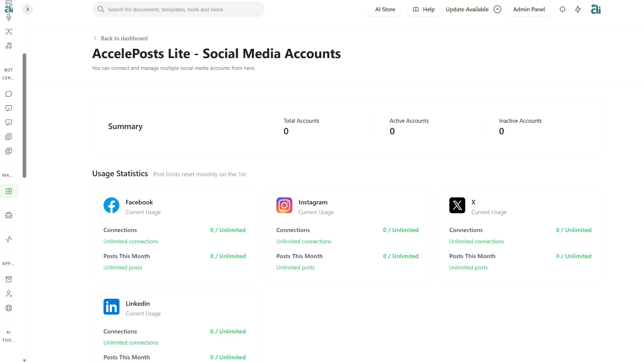Click the face scan sidebar icon
This screenshot has height=362, width=644.
[8, 31]
